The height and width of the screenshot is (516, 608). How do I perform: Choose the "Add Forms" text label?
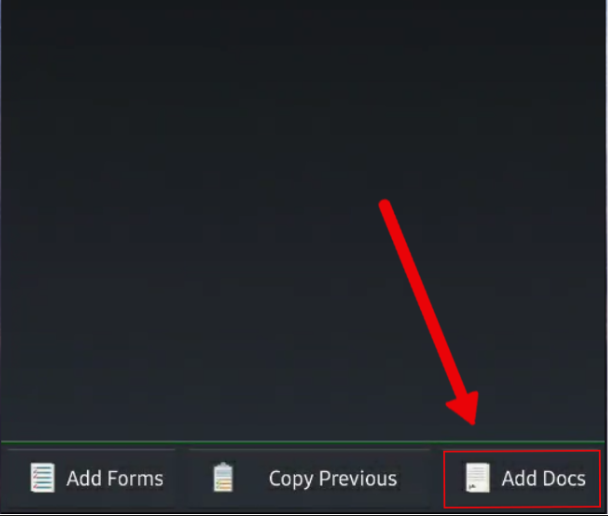[115, 478]
